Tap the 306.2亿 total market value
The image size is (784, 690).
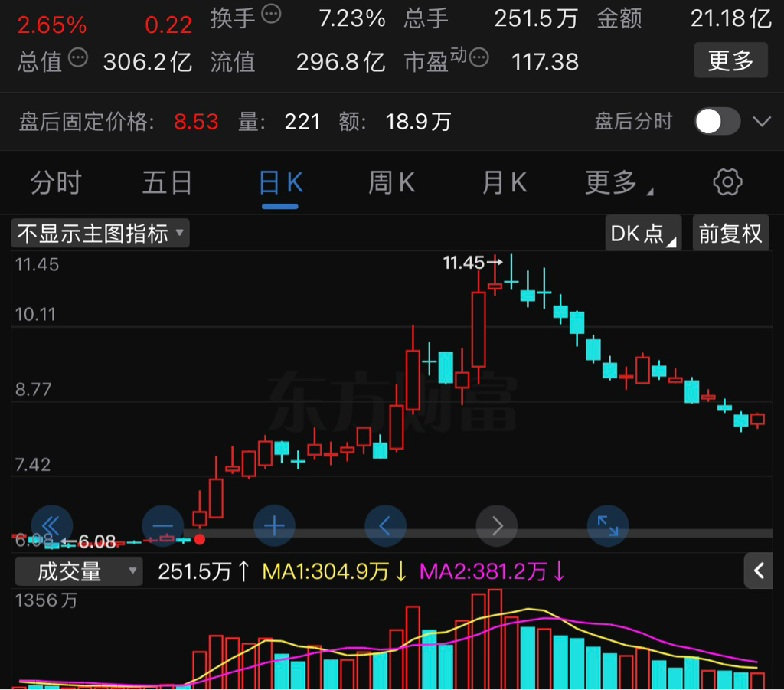tap(148, 63)
